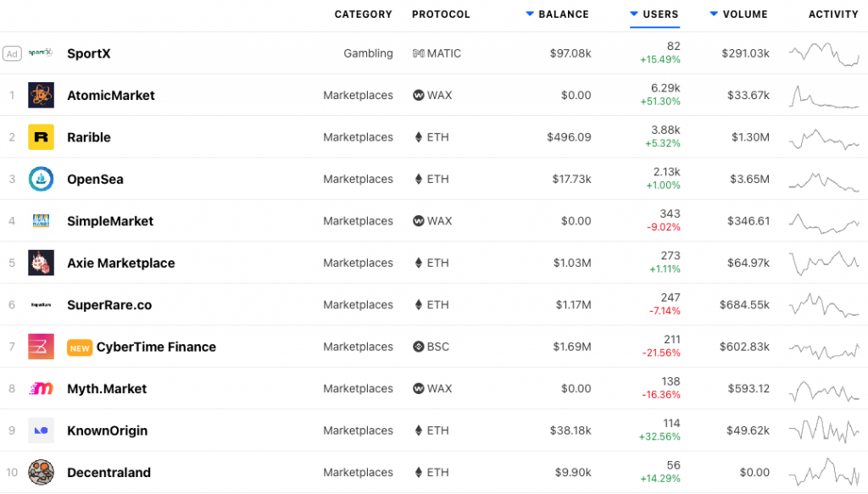Click the WAX protocol icon in AtomicMarket row
The image size is (868, 494).
click(x=419, y=95)
